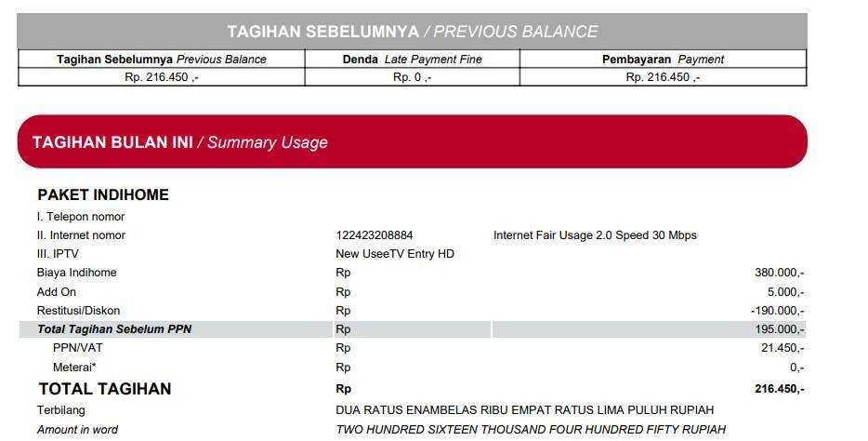The image size is (868, 441).
Task: Click 'Internet Fair Usage 2.0 Speed 30 Mbps'
Action: tap(595, 235)
